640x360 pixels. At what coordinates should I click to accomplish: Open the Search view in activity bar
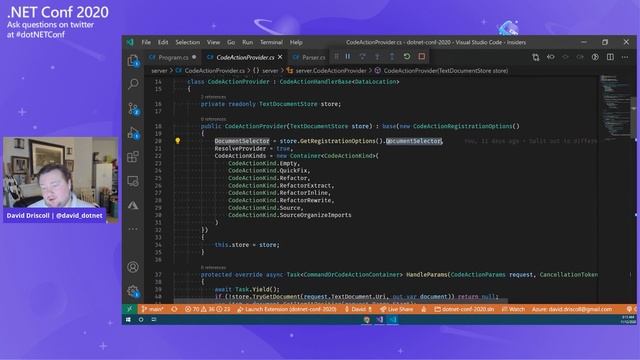point(133,84)
